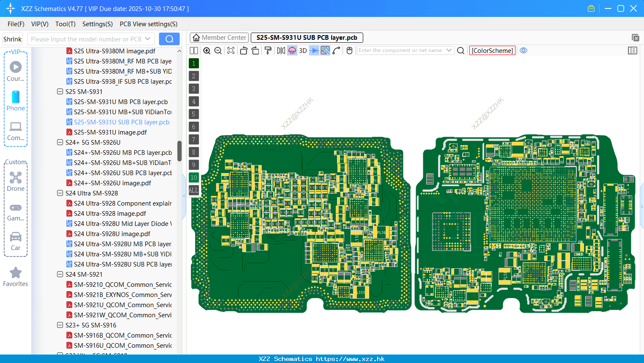Open the File(F) menu

(x=16, y=24)
